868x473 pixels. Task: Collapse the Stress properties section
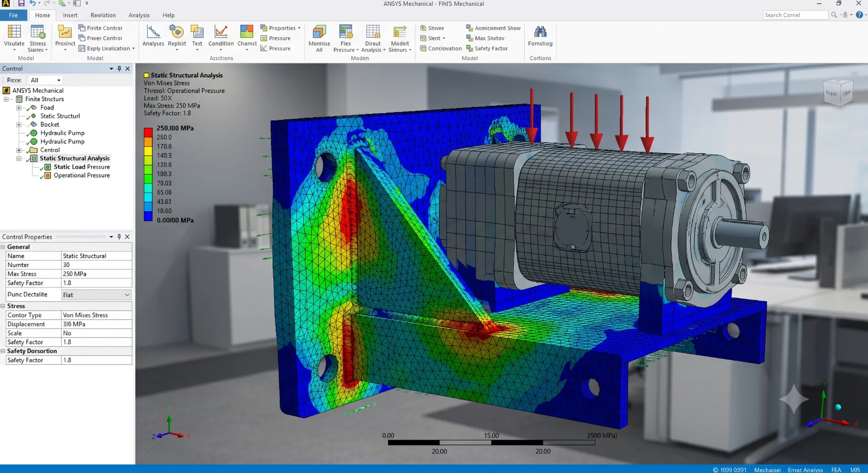[x=3, y=306]
